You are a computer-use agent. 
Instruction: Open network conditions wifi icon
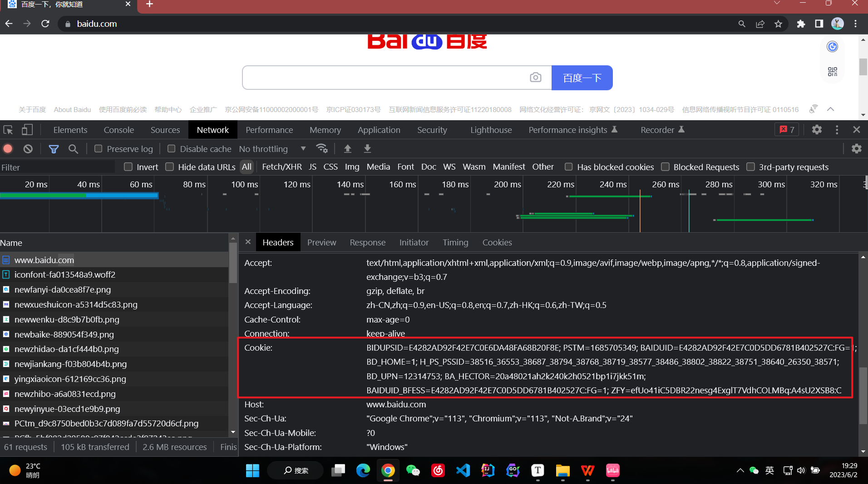tap(322, 149)
